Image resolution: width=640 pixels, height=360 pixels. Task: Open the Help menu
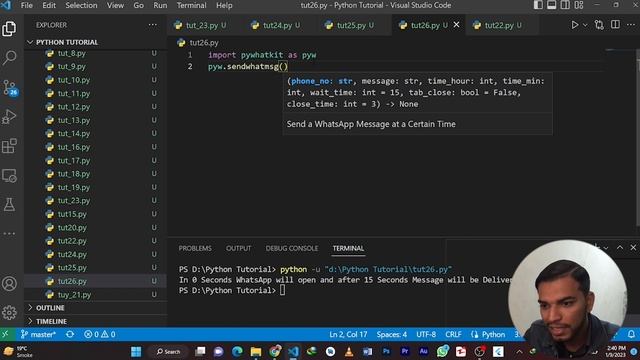(224, 5)
